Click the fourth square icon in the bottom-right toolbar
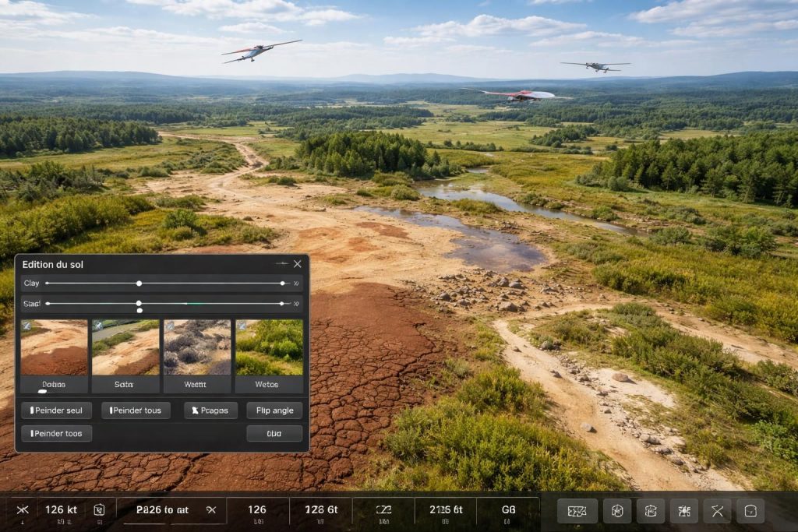 pos(684,511)
